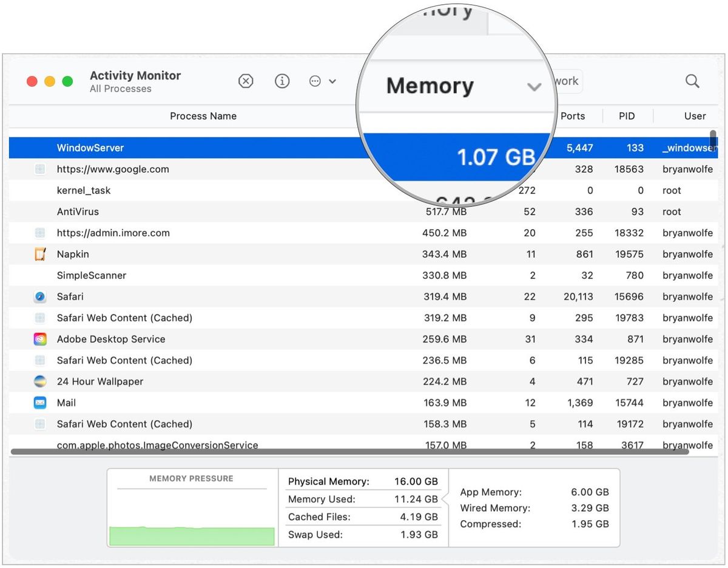
Task: Click the Physical Memory 16.00 GB value
Action: coord(415,481)
